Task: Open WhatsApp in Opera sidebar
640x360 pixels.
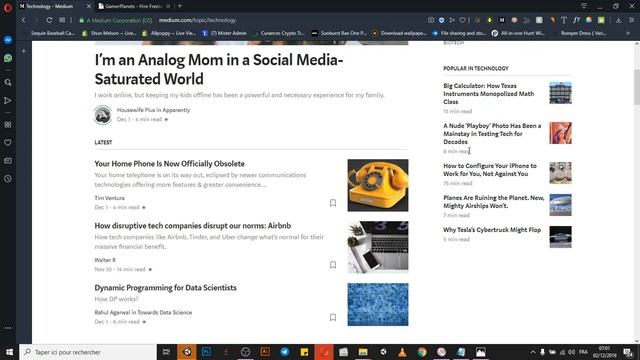Action: 8,58
